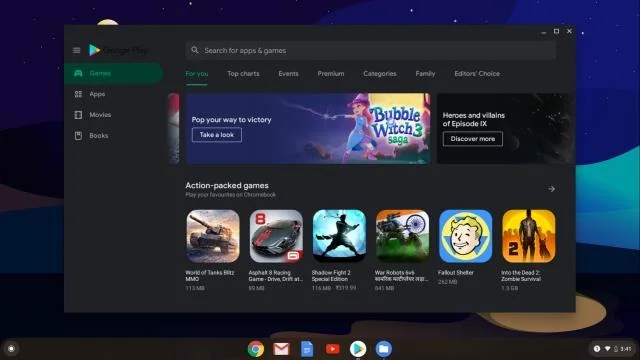Open the Heroes and villains Episode IX banner
The image size is (640, 360).
[506, 129]
